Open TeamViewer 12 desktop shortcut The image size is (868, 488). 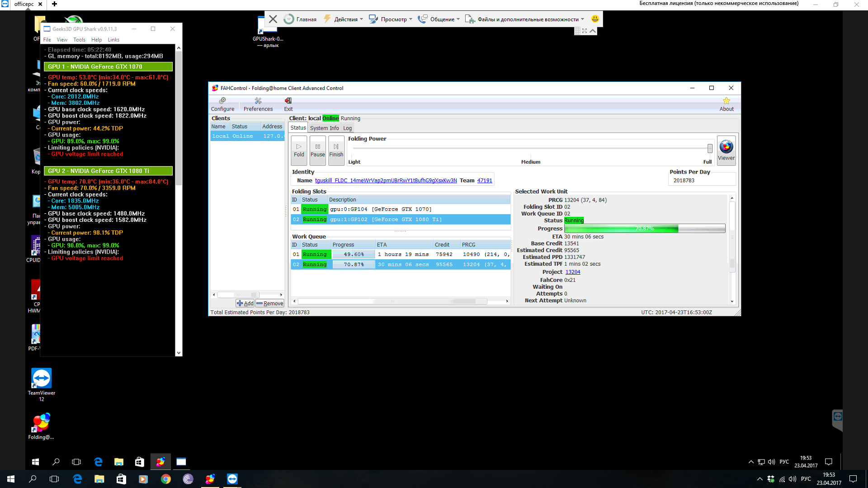(x=41, y=379)
